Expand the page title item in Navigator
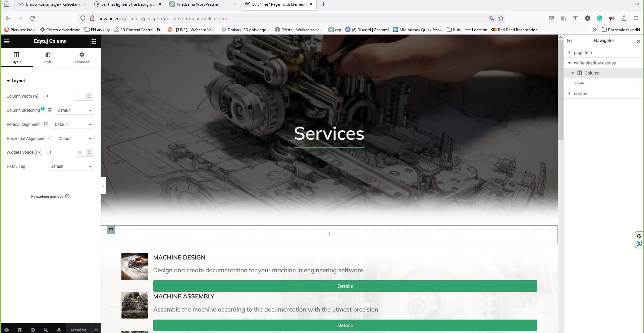 tap(569, 52)
